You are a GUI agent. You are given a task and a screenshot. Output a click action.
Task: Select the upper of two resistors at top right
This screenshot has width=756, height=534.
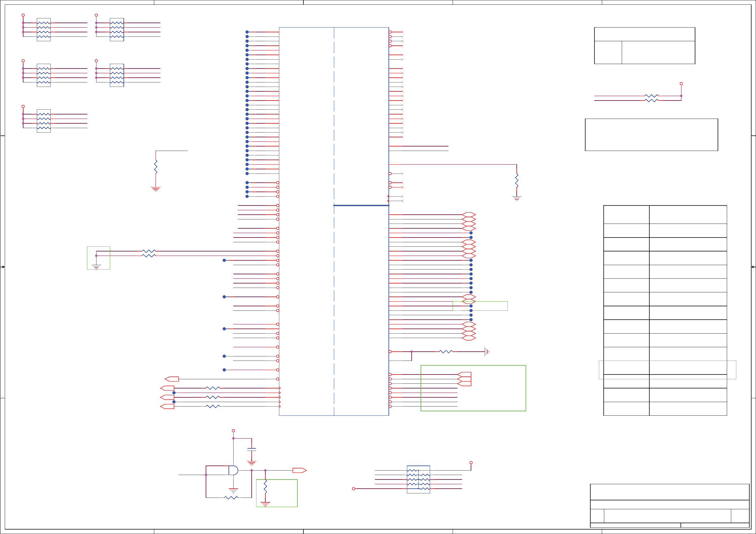pyautogui.click(x=651, y=96)
